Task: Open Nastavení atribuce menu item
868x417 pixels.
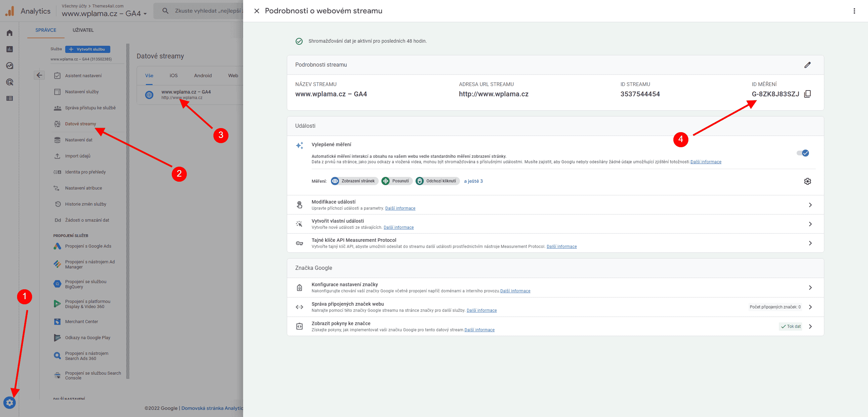Action: [84, 188]
